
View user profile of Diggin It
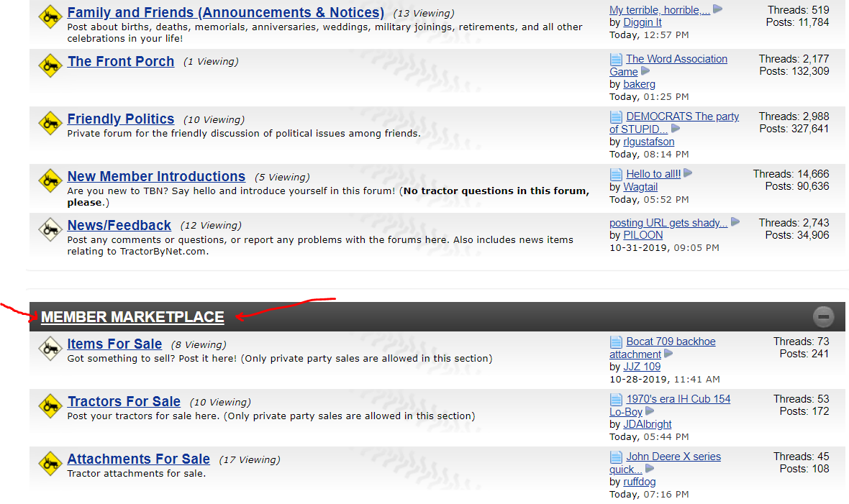[643, 22]
